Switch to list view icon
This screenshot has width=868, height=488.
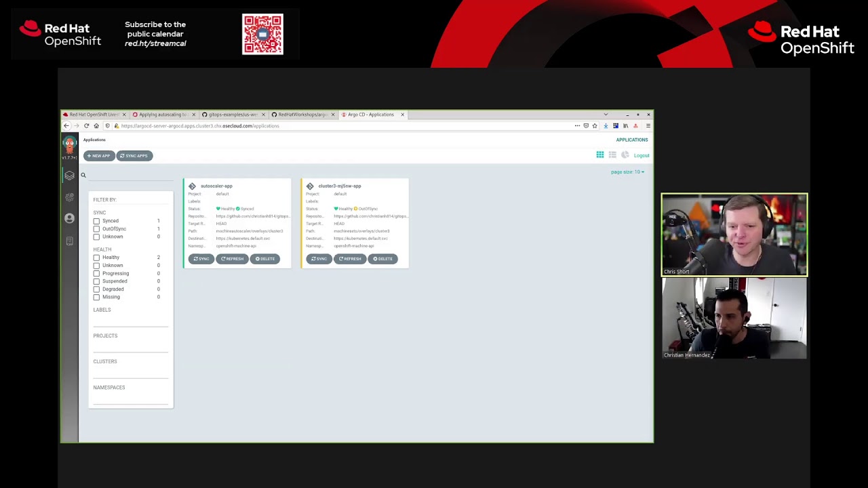pyautogui.click(x=612, y=155)
